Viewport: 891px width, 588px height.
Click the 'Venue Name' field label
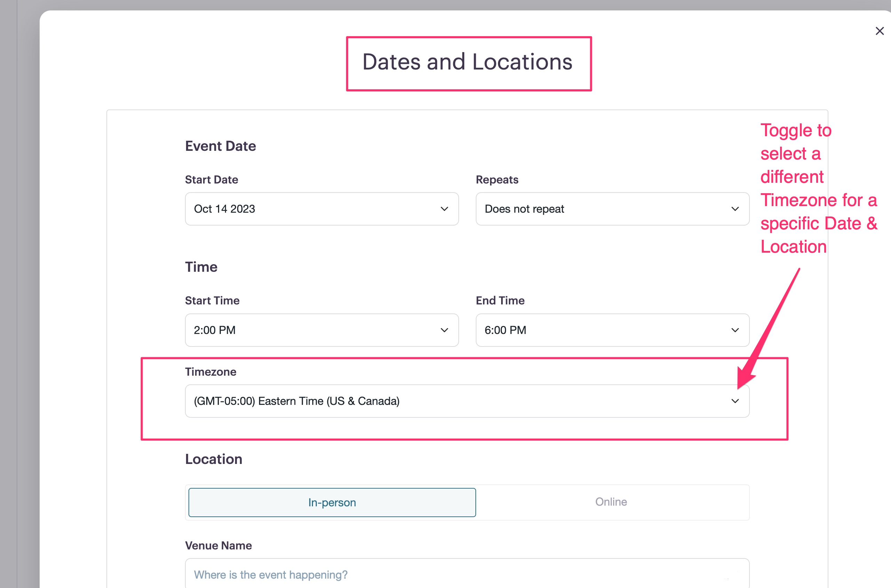click(218, 545)
